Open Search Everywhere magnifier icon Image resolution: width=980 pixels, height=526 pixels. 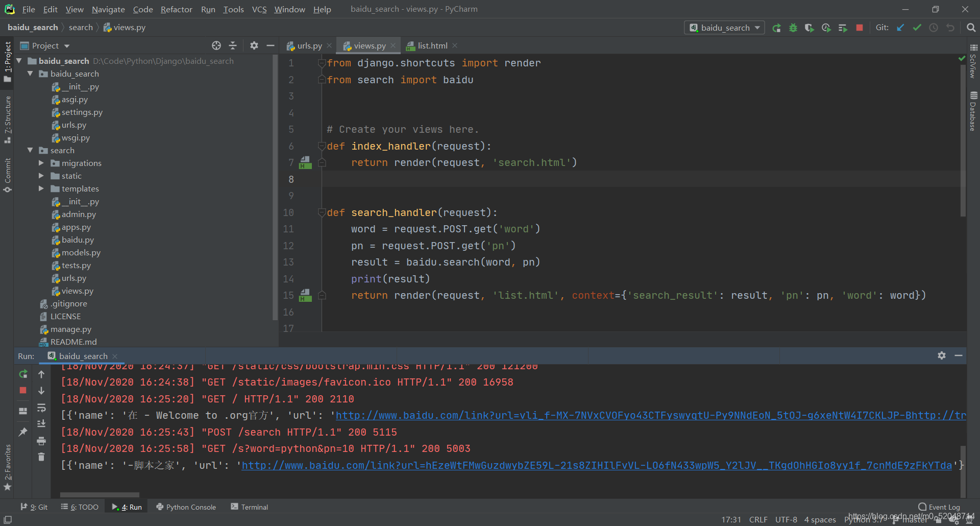tap(971, 28)
